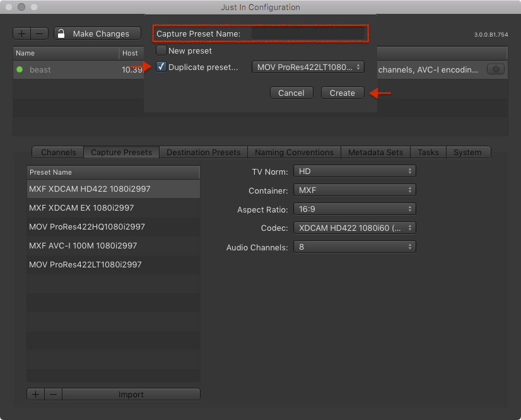Open the duplicate preset source dropdown
The height and width of the screenshot is (420, 521).
pyautogui.click(x=308, y=67)
